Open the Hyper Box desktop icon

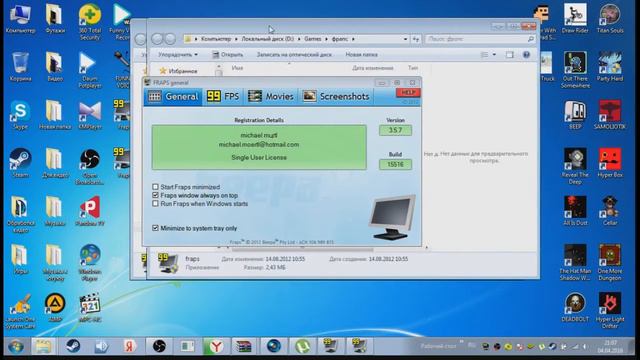[x=610, y=163]
